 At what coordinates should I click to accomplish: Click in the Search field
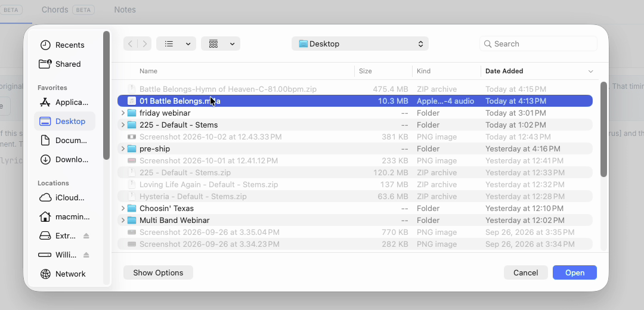pos(538,44)
